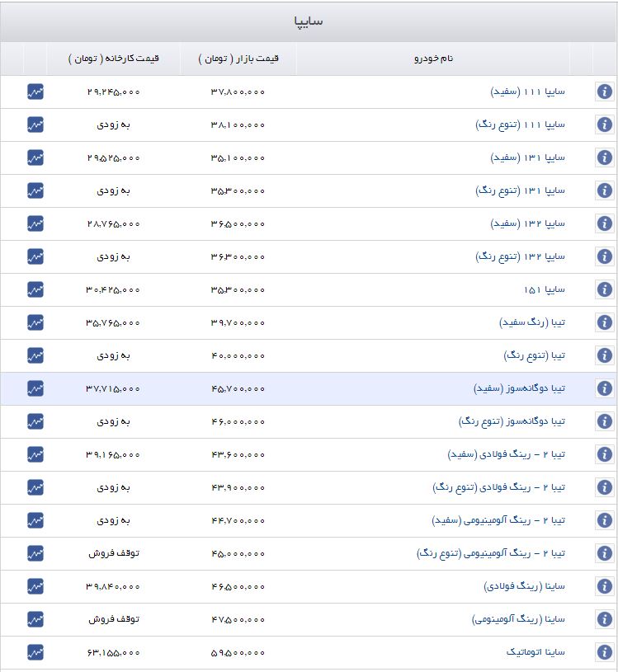Open info icon for سایپا ۱۳۱ (سفید)
The image size is (618, 672).
(x=604, y=157)
